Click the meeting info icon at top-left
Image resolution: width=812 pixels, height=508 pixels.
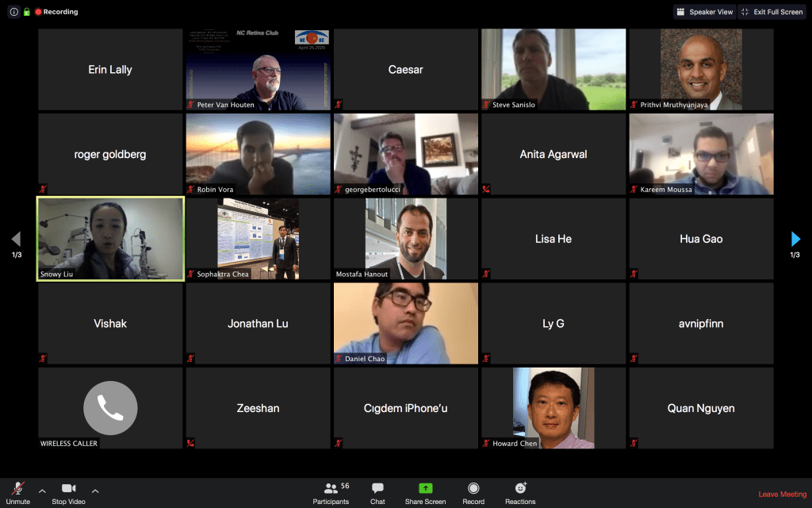click(13, 12)
